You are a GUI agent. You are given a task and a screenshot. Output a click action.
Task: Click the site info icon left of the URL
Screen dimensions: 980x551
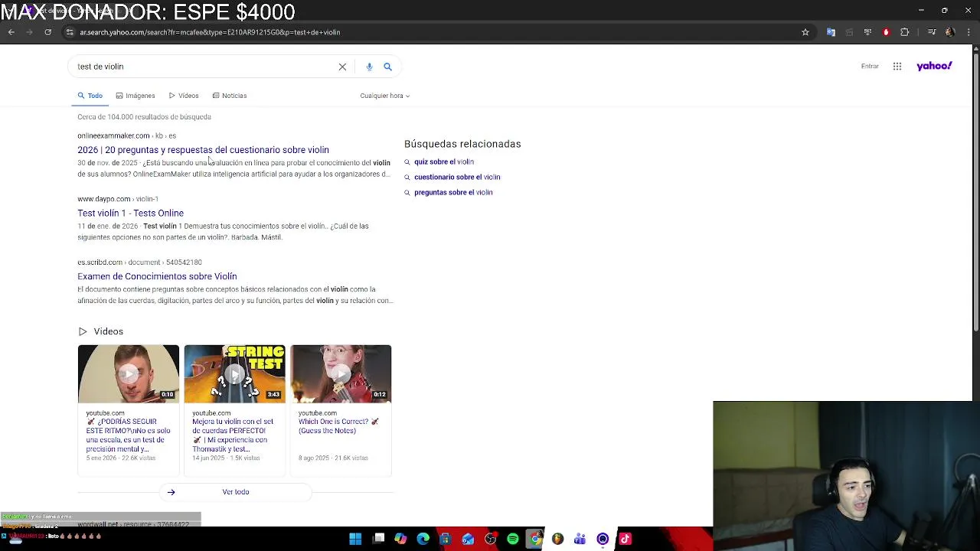tap(70, 32)
